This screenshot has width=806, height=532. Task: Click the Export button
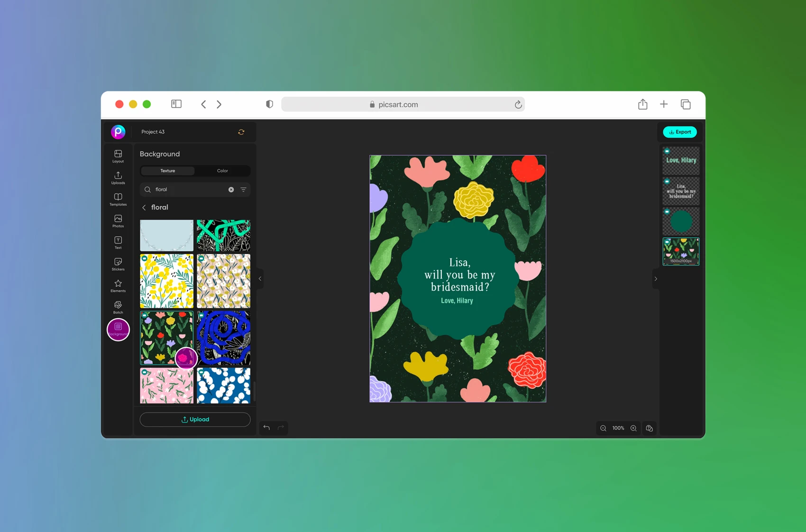click(x=679, y=132)
